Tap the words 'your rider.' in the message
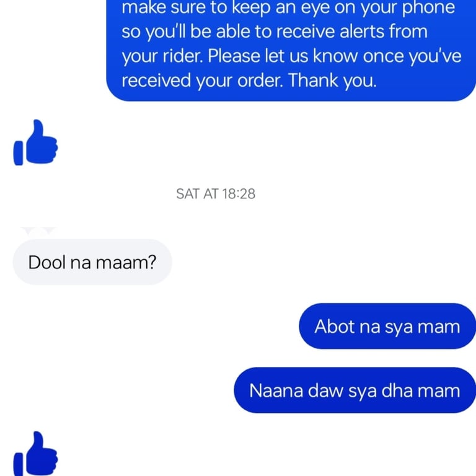 (162, 56)
